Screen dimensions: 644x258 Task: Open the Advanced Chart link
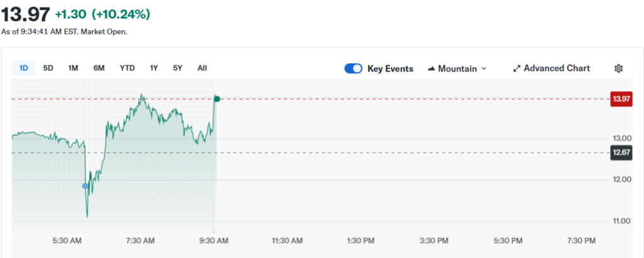pos(557,68)
